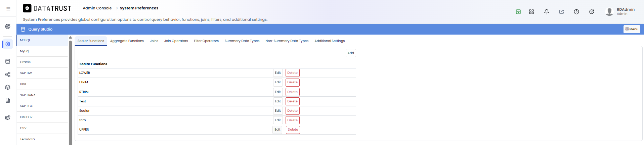Open the help question mark icon
The height and width of the screenshot is (145, 644).
576,12
